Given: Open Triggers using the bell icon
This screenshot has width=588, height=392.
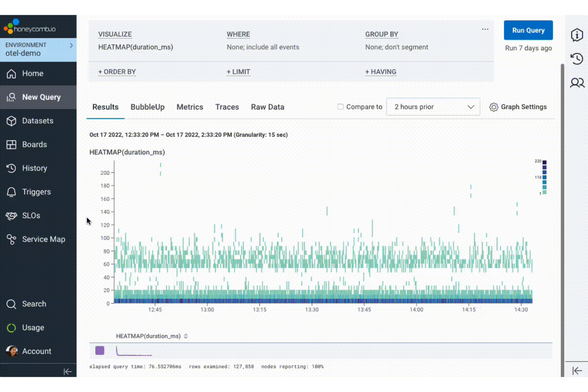Looking at the screenshot, I should pyautogui.click(x=12, y=192).
